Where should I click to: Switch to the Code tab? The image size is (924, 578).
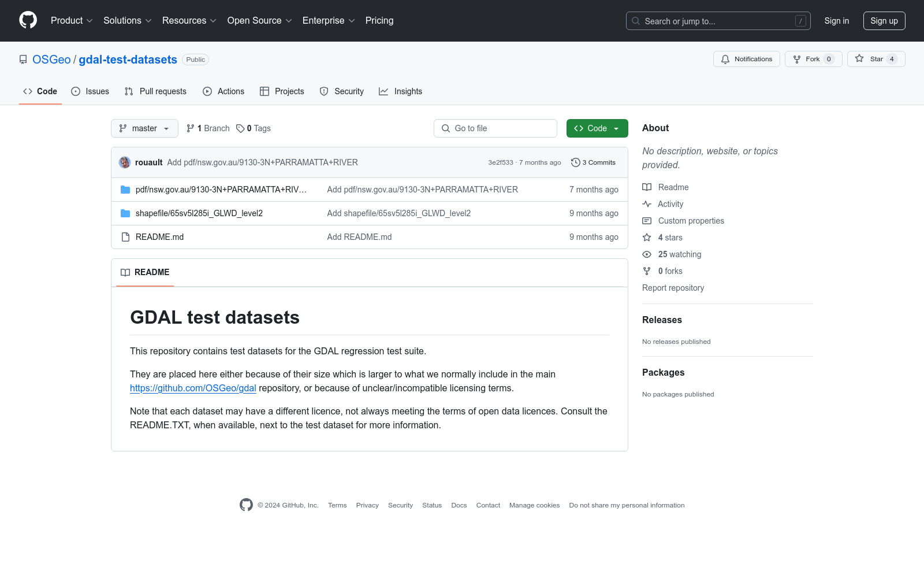click(40, 91)
